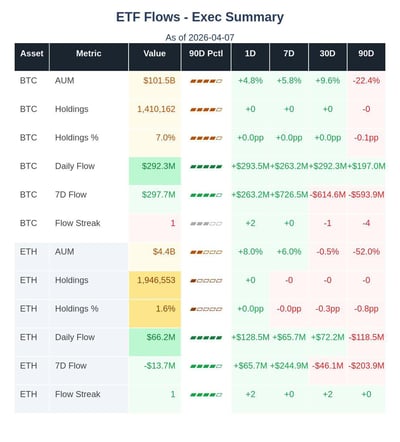400x442 pixels.
Task: Click the 90D Pctl column header
Action: (x=206, y=57)
